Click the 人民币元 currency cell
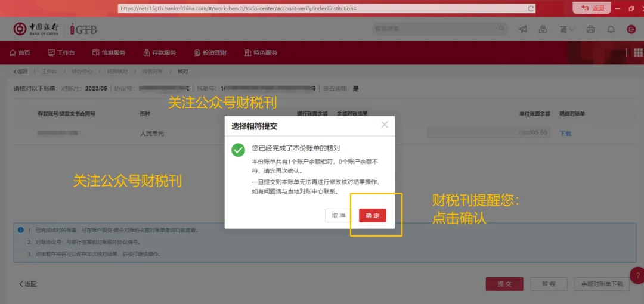 click(x=152, y=134)
